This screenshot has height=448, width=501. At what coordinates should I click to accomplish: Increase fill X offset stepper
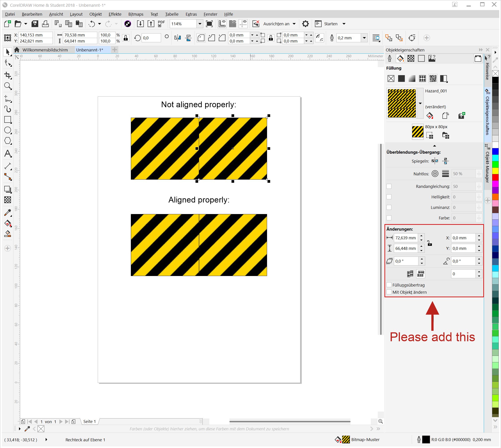479,236
